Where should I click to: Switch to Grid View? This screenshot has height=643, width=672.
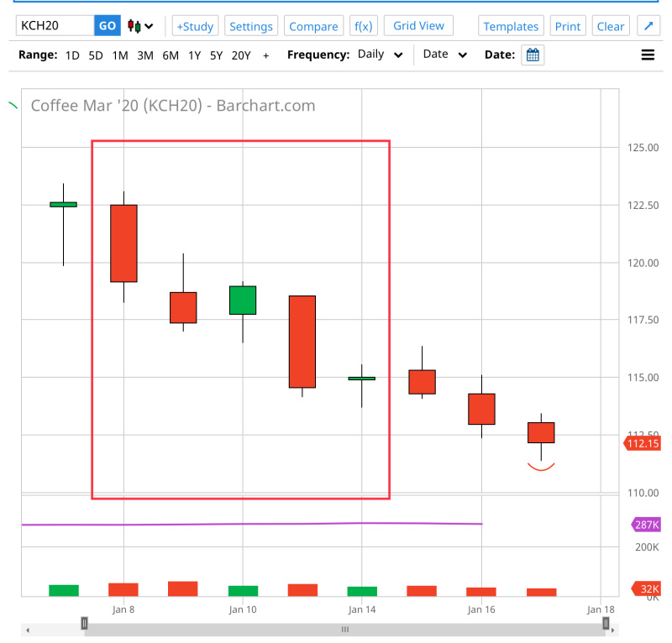[418, 26]
